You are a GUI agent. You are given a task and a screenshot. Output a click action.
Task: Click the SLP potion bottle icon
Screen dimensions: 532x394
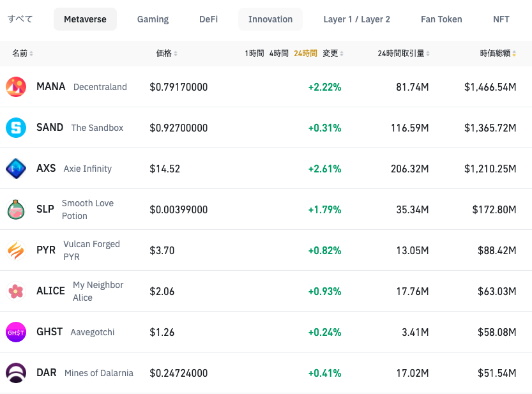(x=16, y=209)
